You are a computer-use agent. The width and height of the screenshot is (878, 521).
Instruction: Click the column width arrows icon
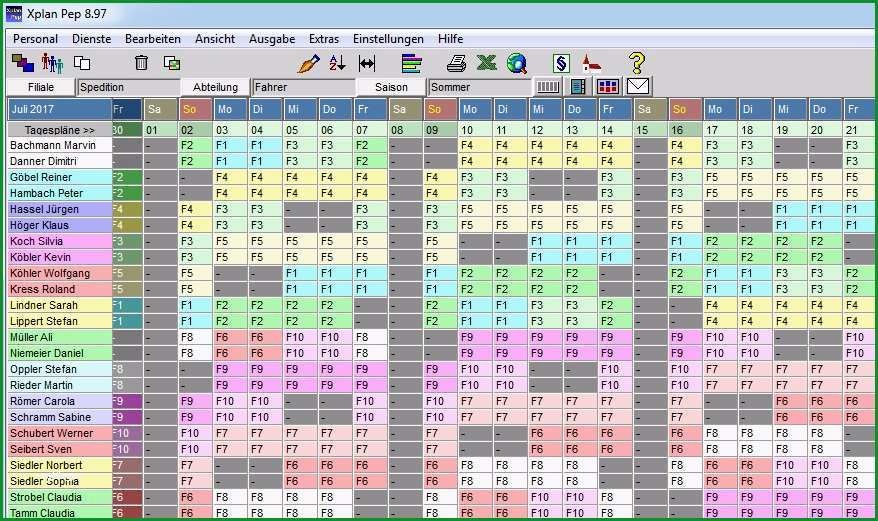coord(367,63)
